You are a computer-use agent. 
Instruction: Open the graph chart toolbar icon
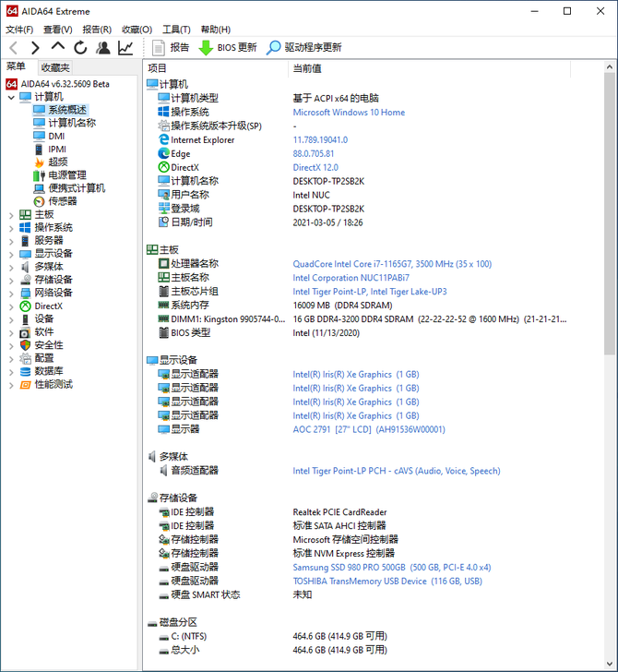pos(125,47)
